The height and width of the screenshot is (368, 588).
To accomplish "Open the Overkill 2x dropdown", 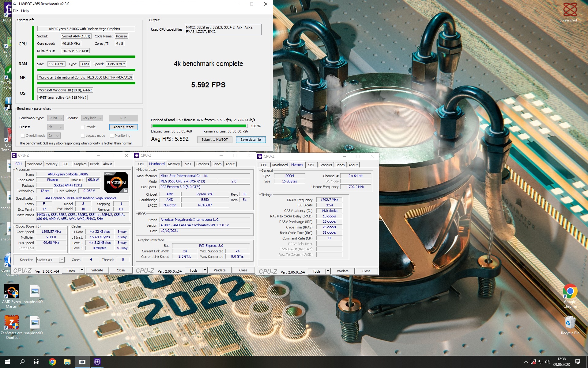I will tap(54, 136).
